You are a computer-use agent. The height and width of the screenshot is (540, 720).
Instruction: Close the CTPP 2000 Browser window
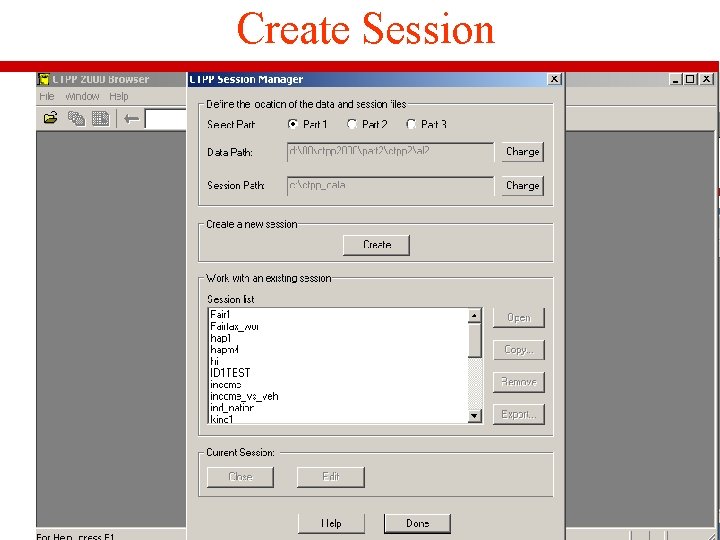tap(706, 79)
